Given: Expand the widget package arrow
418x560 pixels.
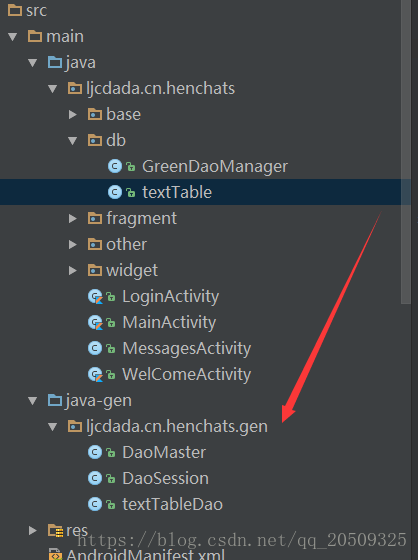Looking at the screenshot, I should 73,271.
